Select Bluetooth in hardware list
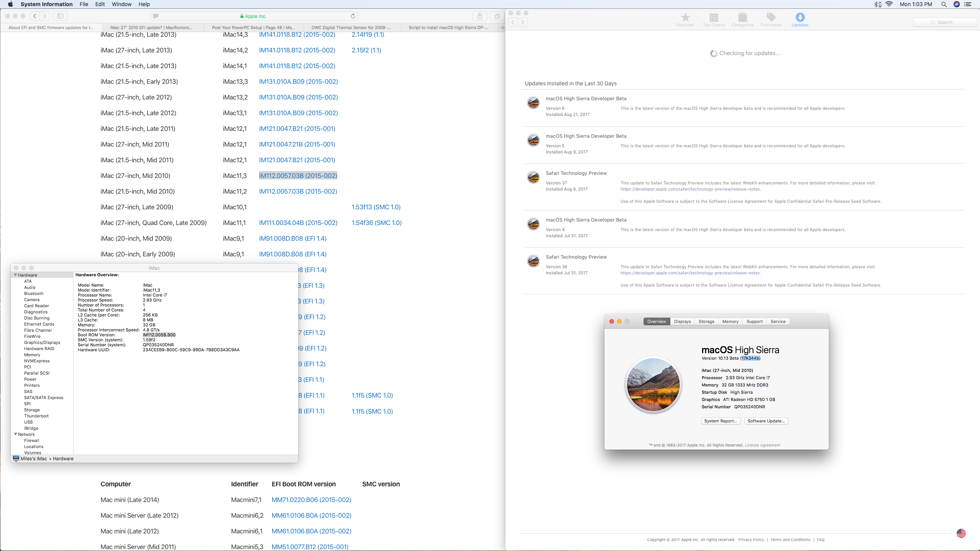Image resolution: width=980 pixels, height=551 pixels. 33,293
